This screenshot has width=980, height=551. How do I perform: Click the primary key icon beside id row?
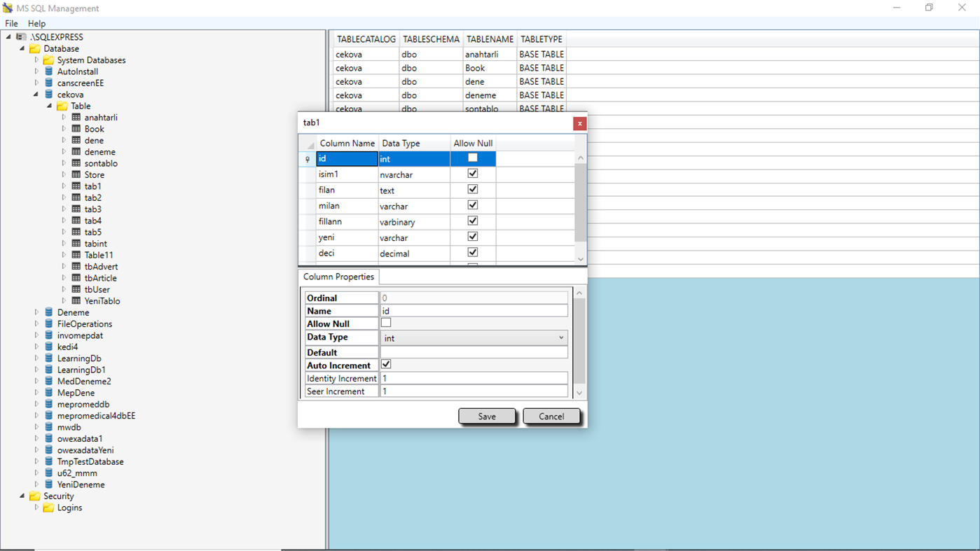(x=307, y=160)
